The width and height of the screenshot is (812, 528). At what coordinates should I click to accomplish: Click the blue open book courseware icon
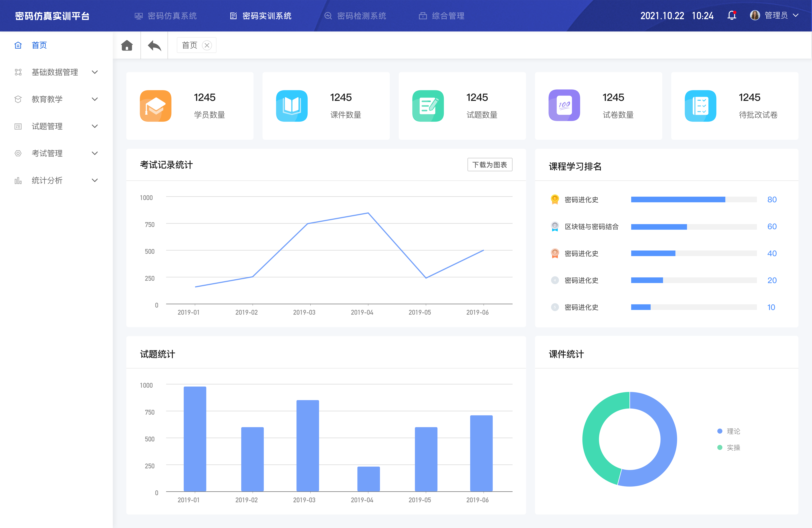point(292,106)
